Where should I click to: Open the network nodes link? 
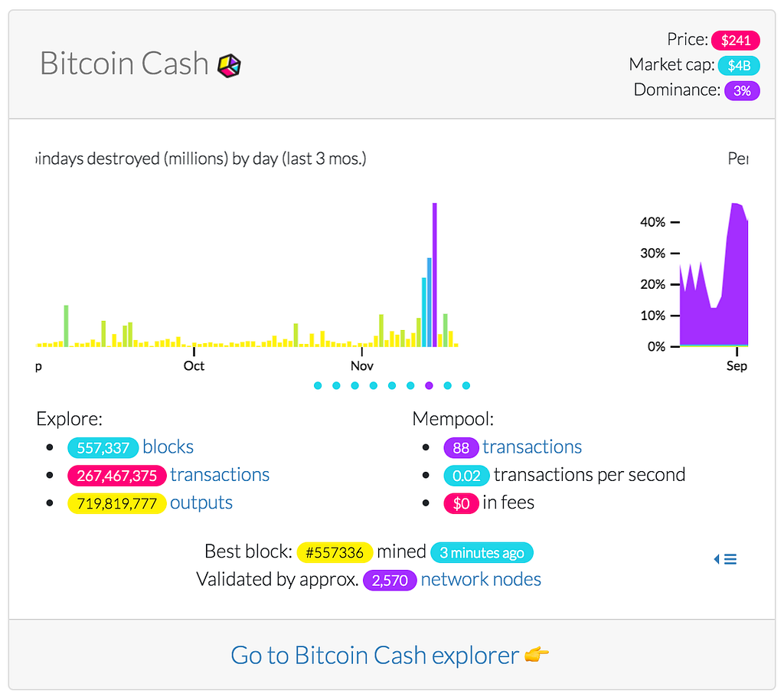pyautogui.click(x=481, y=579)
